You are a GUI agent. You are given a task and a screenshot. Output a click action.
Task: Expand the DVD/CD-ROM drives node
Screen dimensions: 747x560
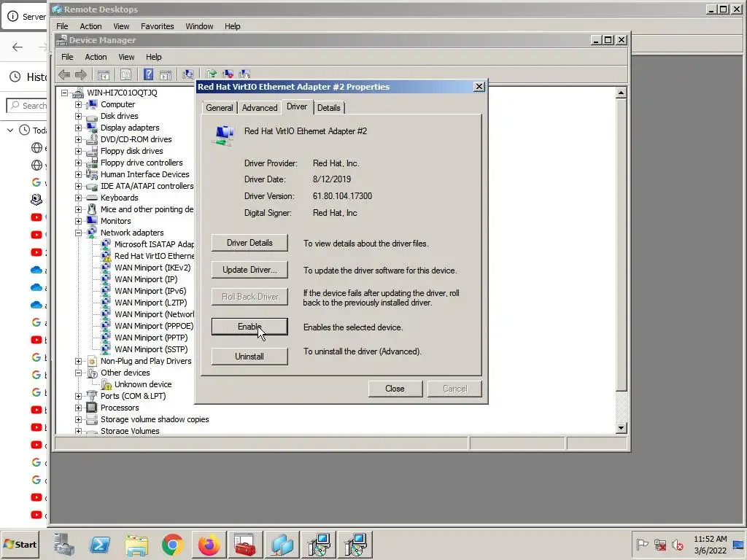tap(78, 139)
